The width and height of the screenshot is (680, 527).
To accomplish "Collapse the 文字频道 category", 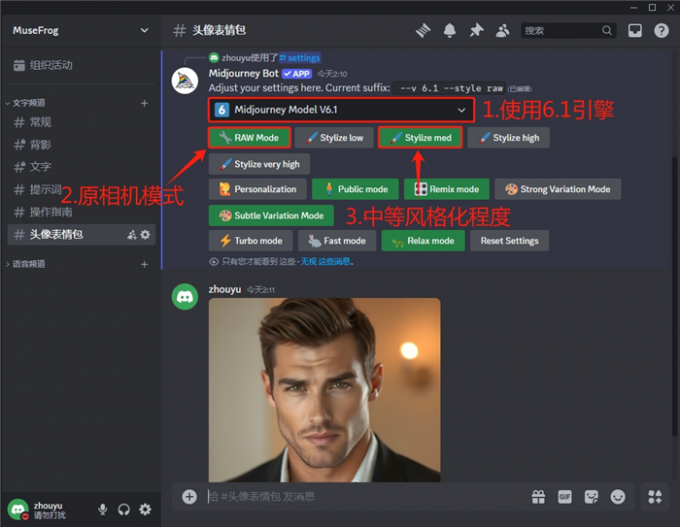I will pyautogui.click(x=25, y=103).
